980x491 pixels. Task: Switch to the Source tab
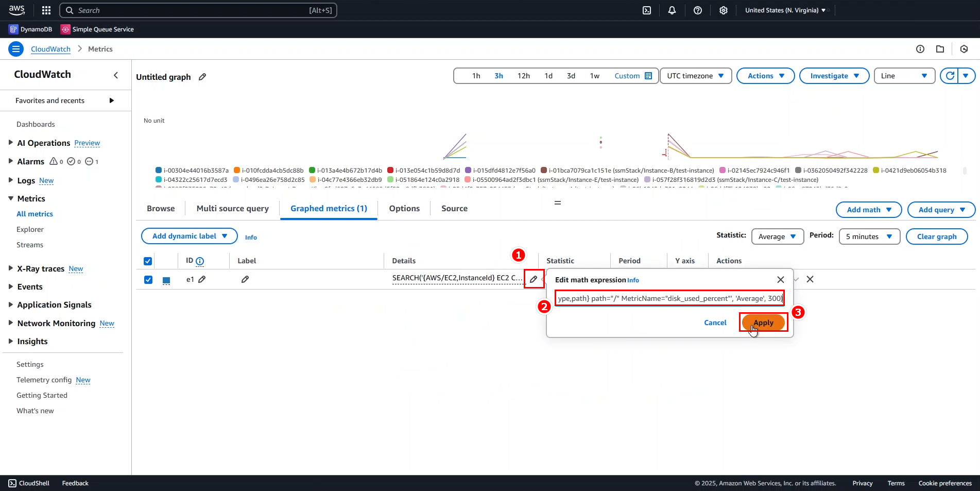click(x=454, y=209)
